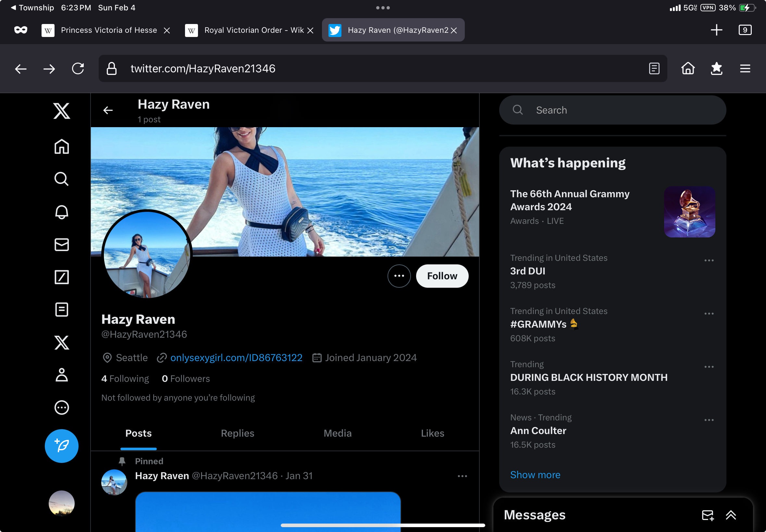This screenshot has height=532, width=766.
Task: Open Notifications bell in sidebar
Action: 62,212
